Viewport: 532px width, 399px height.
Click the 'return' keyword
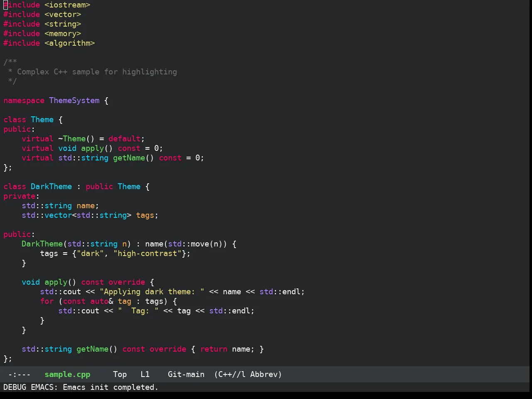tap(214, 349)
